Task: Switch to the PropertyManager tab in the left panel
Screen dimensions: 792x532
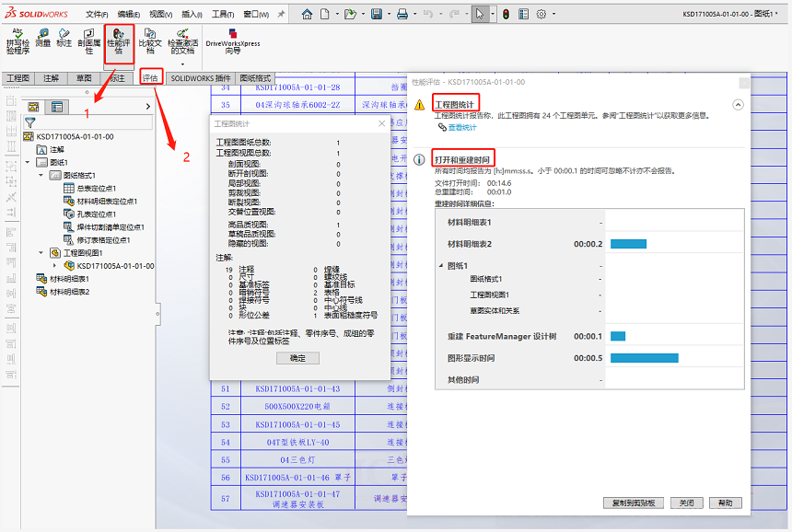Action: (57, 107)
